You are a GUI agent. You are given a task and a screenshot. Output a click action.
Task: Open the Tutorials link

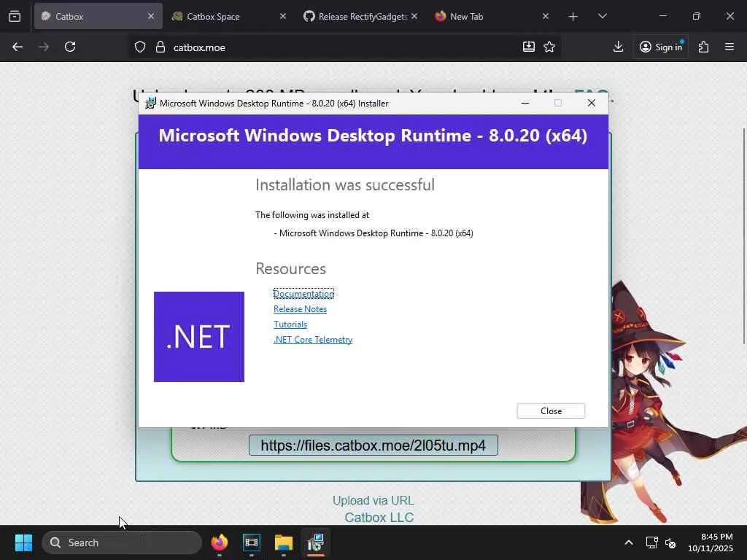(290, 324)
